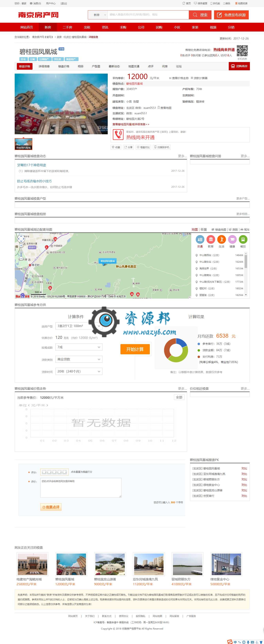Click the 交通 category icon
Viewport: 264px width, 644px height.
click(200, 240)
